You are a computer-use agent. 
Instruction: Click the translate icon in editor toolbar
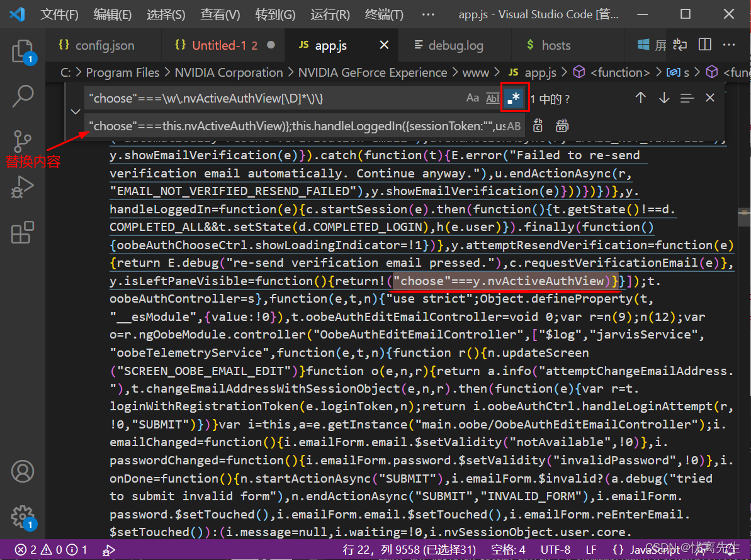pyautogui.click(x=680, y=45)
